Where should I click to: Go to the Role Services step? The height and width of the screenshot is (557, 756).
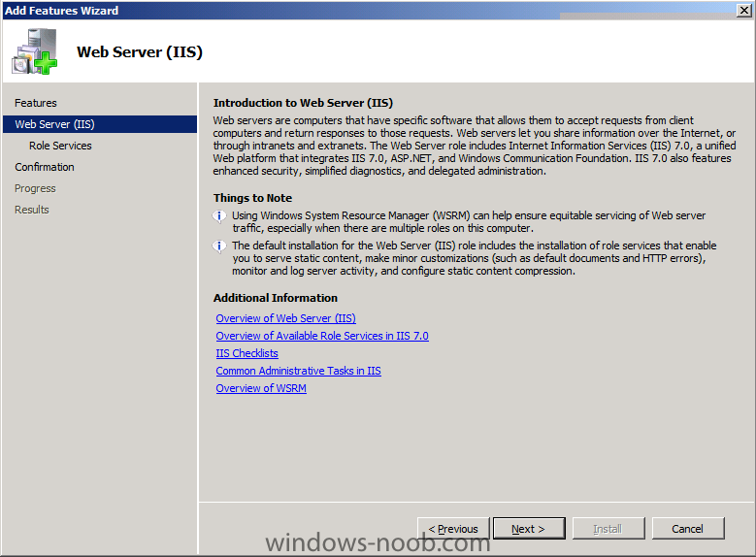[60, 146]
